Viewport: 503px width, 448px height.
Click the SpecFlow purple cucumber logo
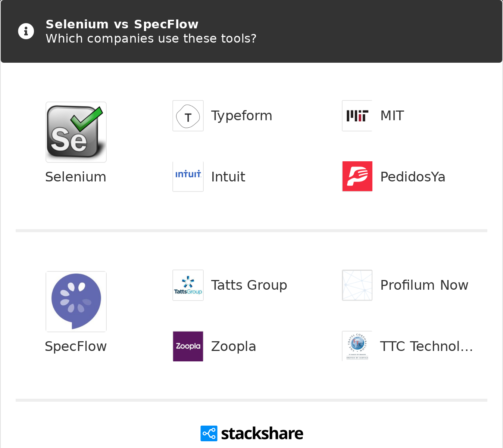pos(76,302)
